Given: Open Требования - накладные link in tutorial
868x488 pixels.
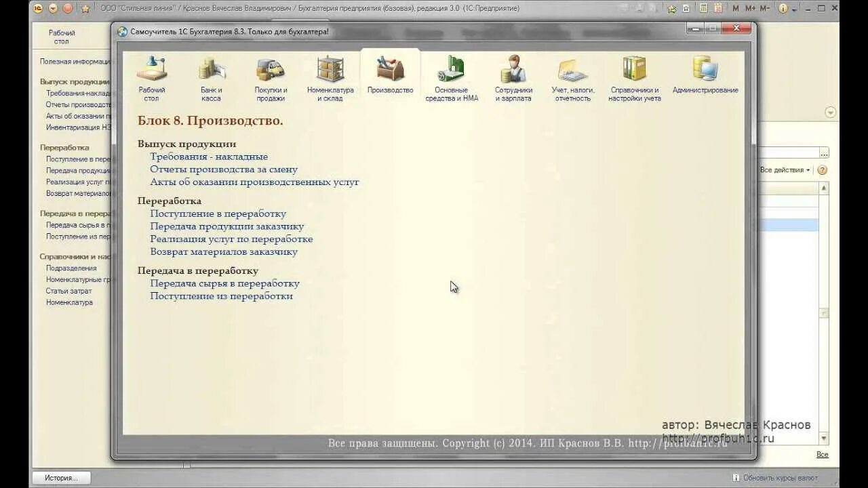Looking at the screenshot, I should (209, 157).
